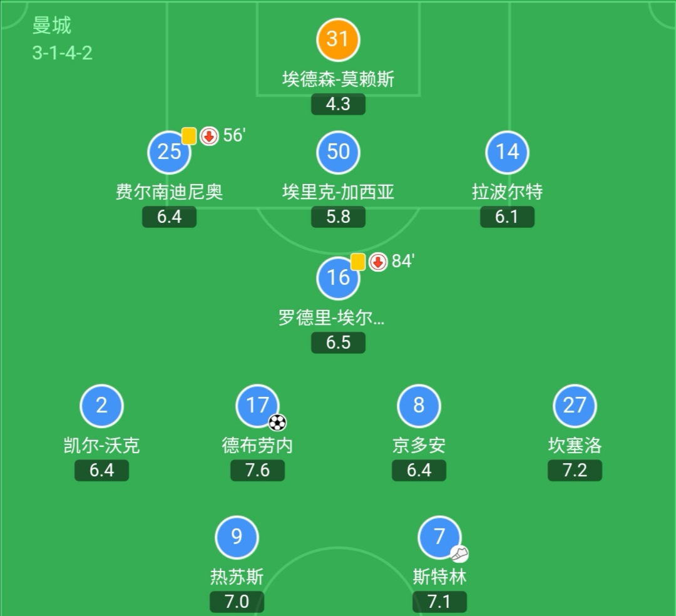Select 拉波尔特's number 14 circle

(x=507, y=151)
